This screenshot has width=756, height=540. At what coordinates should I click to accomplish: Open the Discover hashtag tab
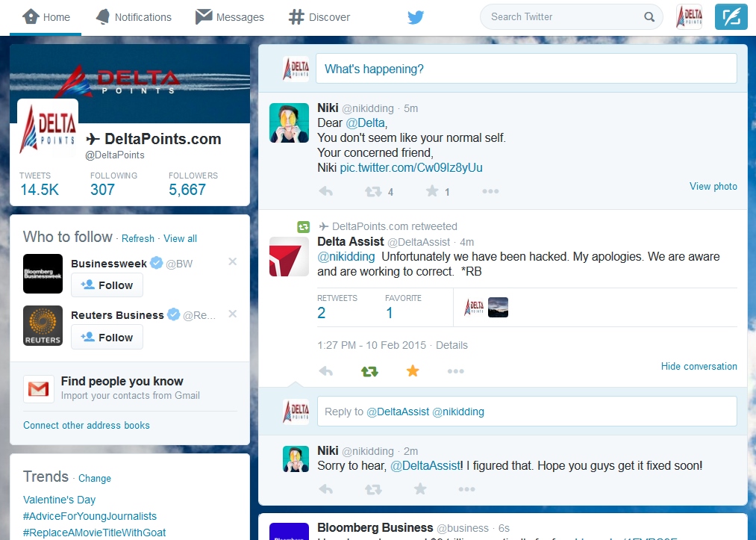(319, 17)
